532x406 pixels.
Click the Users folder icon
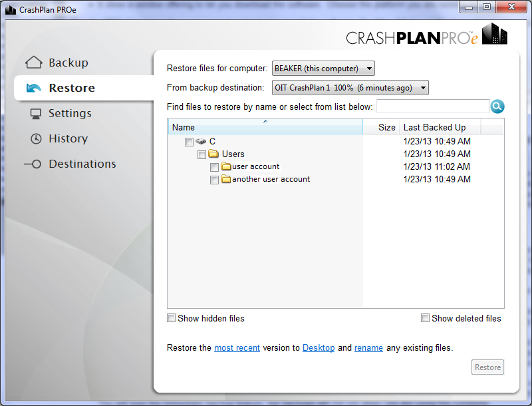point(213,154)
